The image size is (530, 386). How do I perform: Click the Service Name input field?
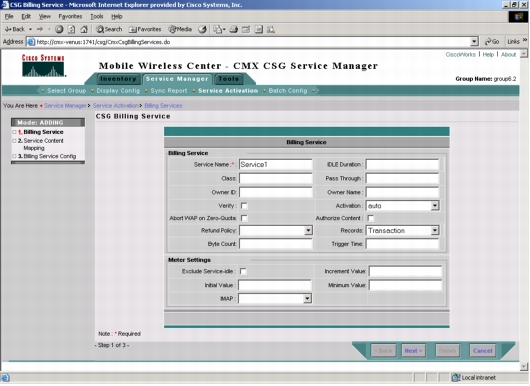[276, 165]
